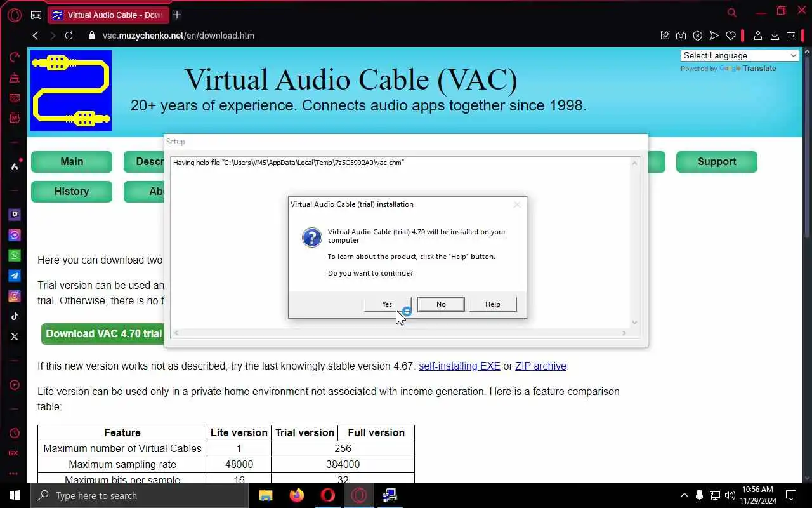Viewport: 812px width, 508px height.
Task: Open X (Twitter) in the Opera sidebar
Action: tap(14, 337)
